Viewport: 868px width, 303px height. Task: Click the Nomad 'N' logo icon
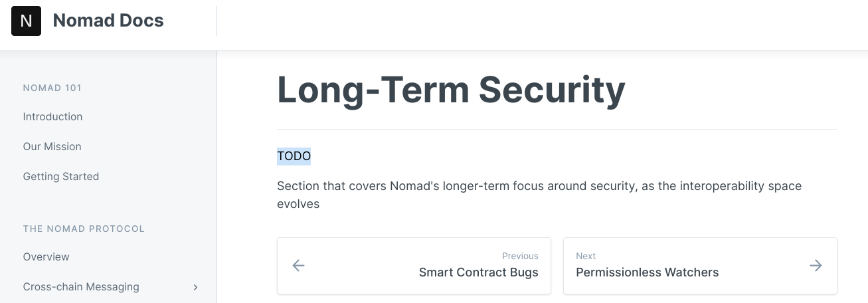(x=26, y=21)
